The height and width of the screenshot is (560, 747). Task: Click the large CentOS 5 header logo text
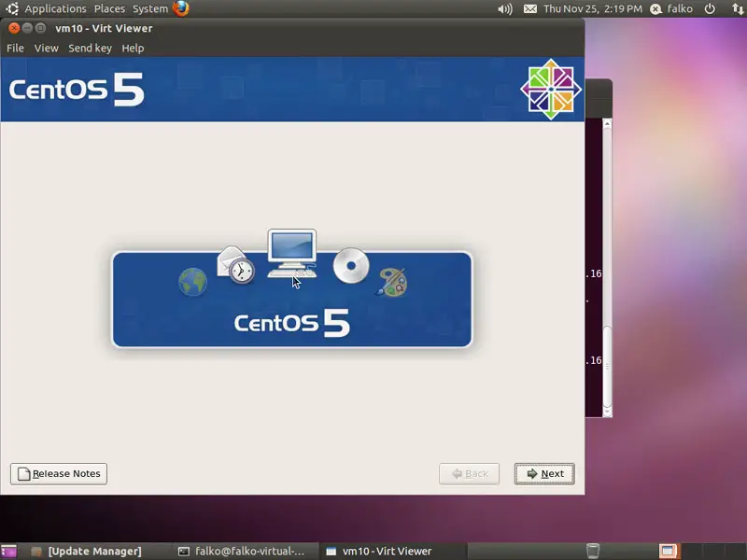[77, 89]
